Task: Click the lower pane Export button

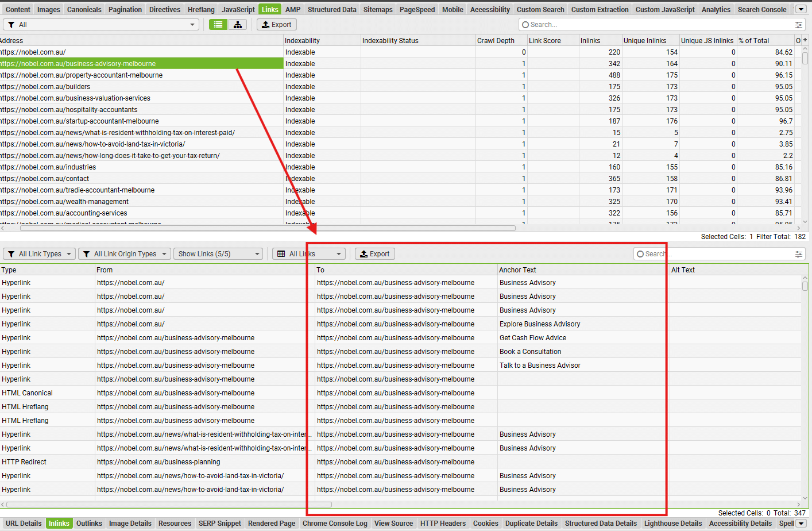Action: point(375,254)
